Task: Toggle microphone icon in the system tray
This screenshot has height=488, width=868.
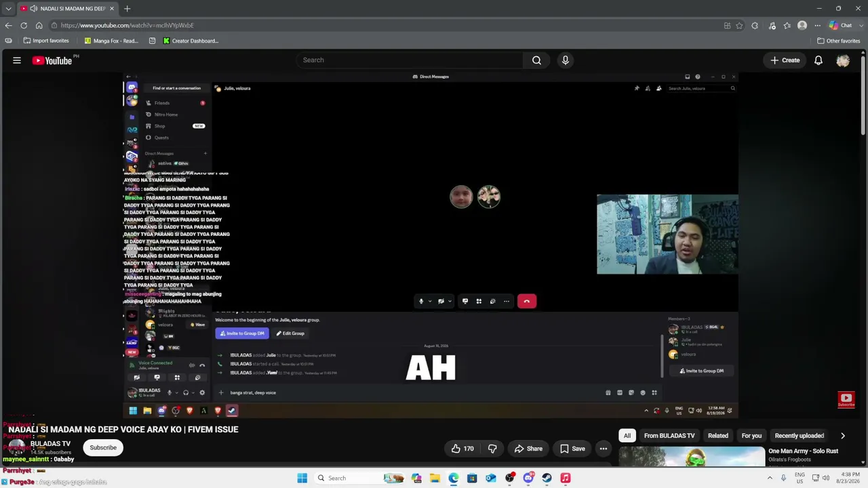Action: (783, 479)
